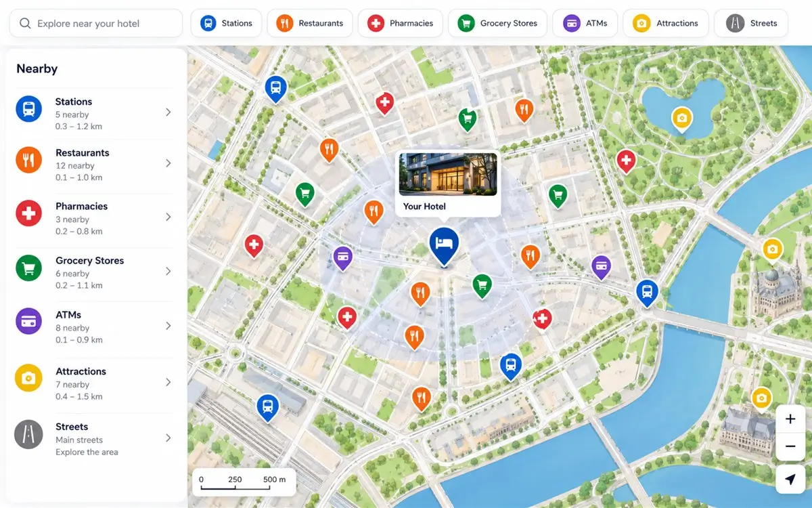Click the '500 m' scale bar label
Viewport: 812px width, 508px height.
274,480
